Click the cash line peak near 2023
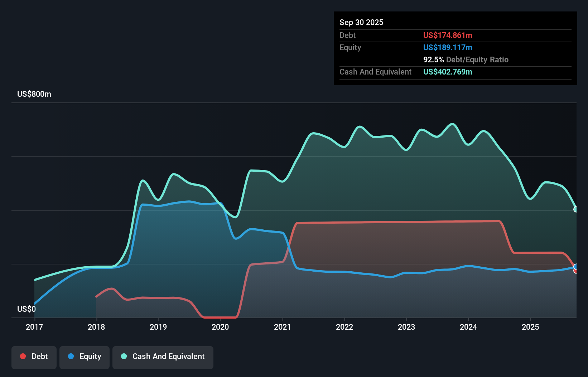Screen dimensions: 588x377 click(x=423, y=129)
